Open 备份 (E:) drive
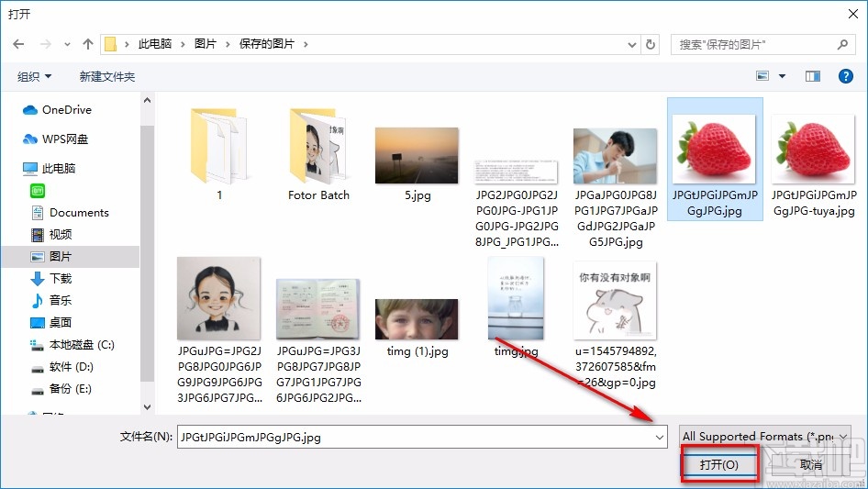868x489 pixels. [x=61, y=389]
